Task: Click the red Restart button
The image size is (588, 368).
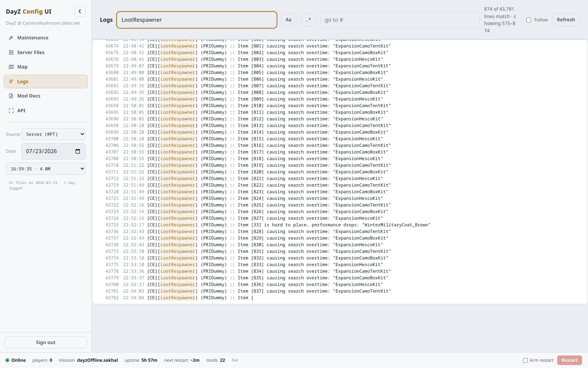Action: coord(569,360)
